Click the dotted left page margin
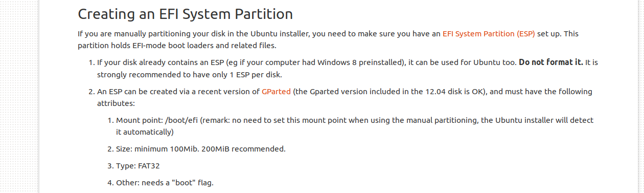This screenshot has height=193, width=644. tap(19, 96)
